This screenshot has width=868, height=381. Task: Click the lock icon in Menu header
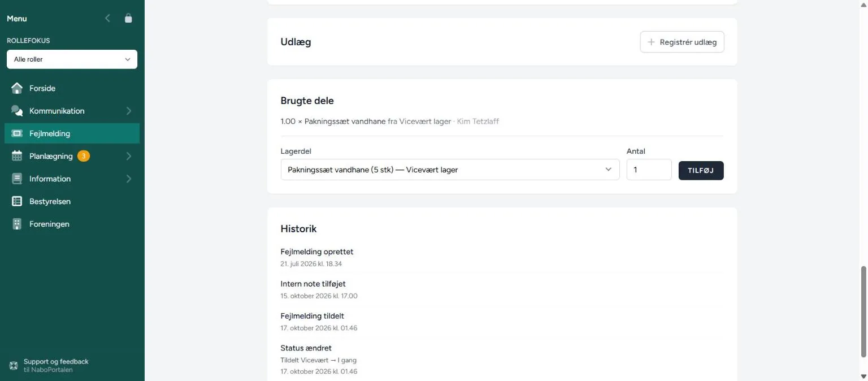128,18
